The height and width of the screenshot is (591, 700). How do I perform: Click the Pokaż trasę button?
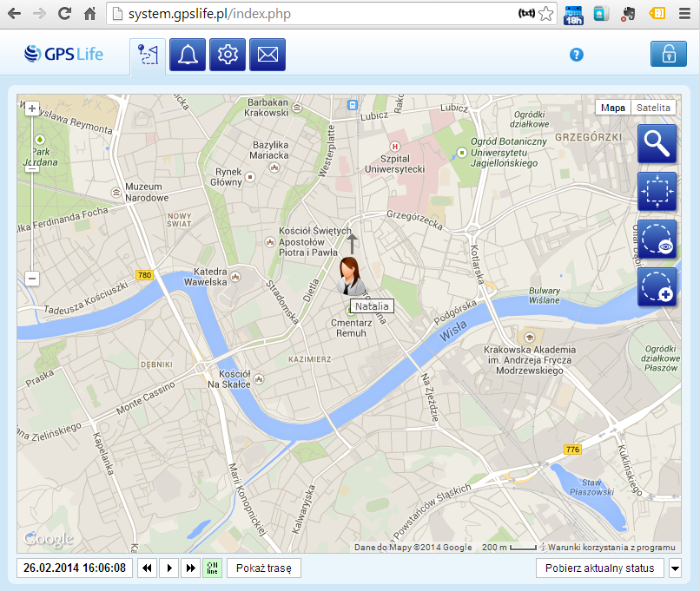coord(263,568)
